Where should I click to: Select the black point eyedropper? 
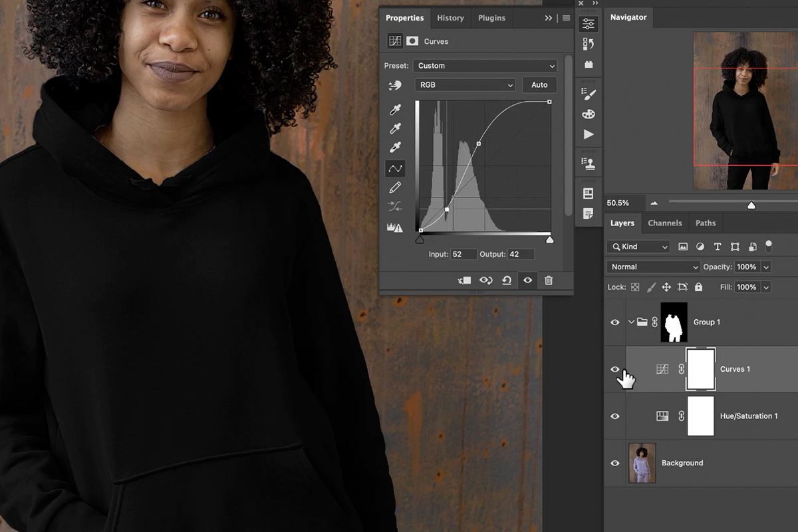(x=395, y=110)
